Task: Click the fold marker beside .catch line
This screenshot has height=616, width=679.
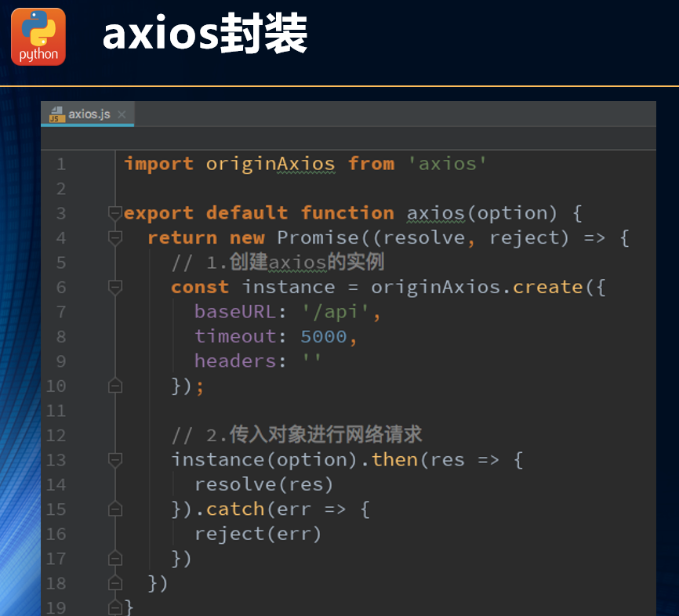Action: tap(115, 509)
